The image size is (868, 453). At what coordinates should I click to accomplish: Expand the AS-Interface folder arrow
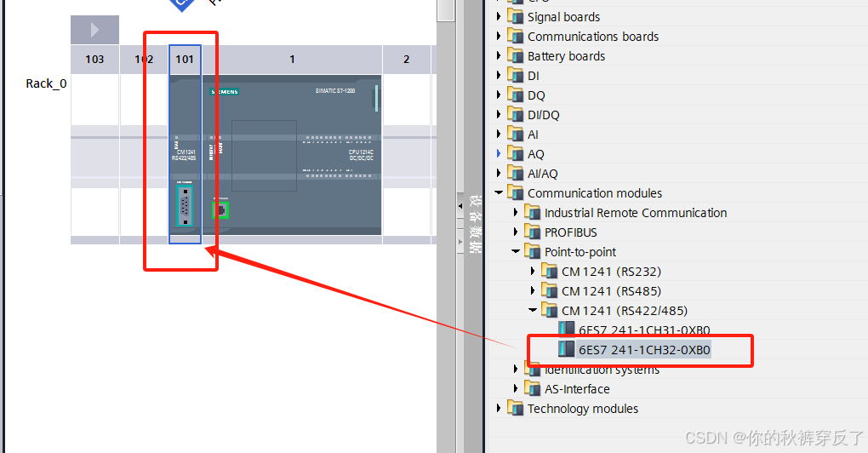click(x=516, y=388)
